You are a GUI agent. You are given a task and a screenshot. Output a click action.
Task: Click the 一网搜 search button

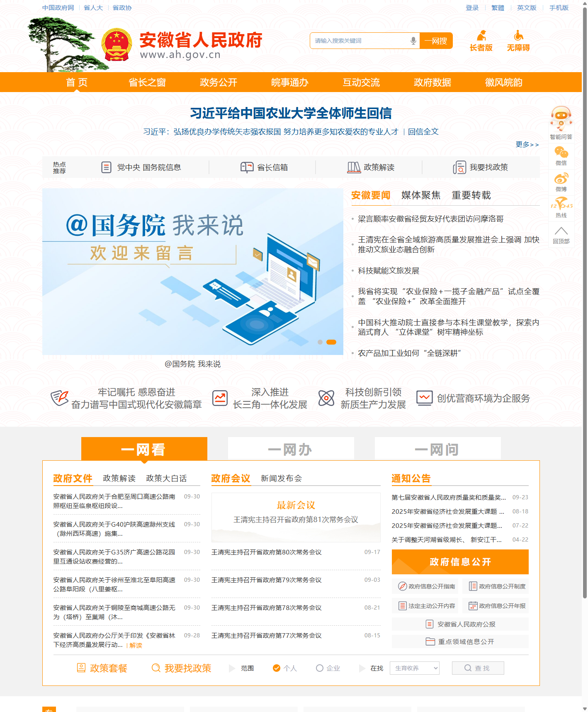pos(436,41)
